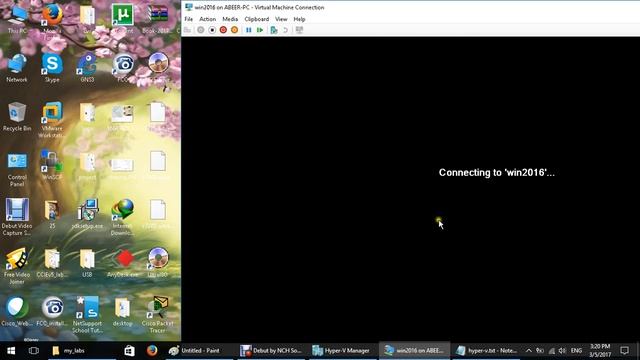This screenshot has width=640, height=360.
Task: Click the ENG language indicator
Action: pos(576,351)
